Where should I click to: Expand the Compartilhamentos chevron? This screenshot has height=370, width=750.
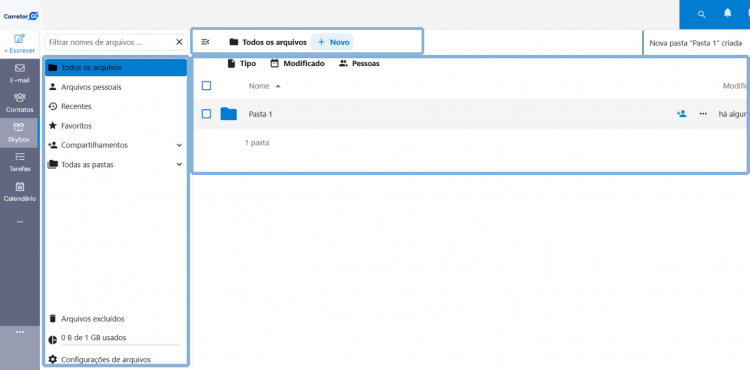click(179, 145)
